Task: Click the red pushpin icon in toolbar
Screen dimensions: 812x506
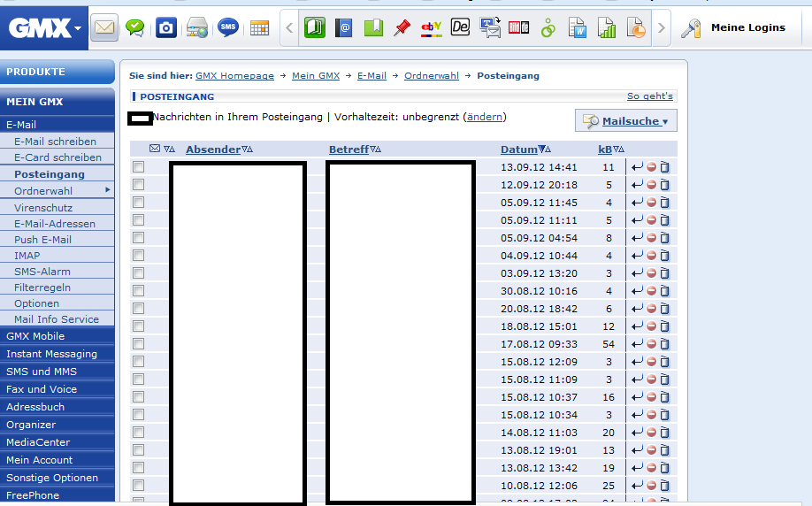Action: pos(402,28)
